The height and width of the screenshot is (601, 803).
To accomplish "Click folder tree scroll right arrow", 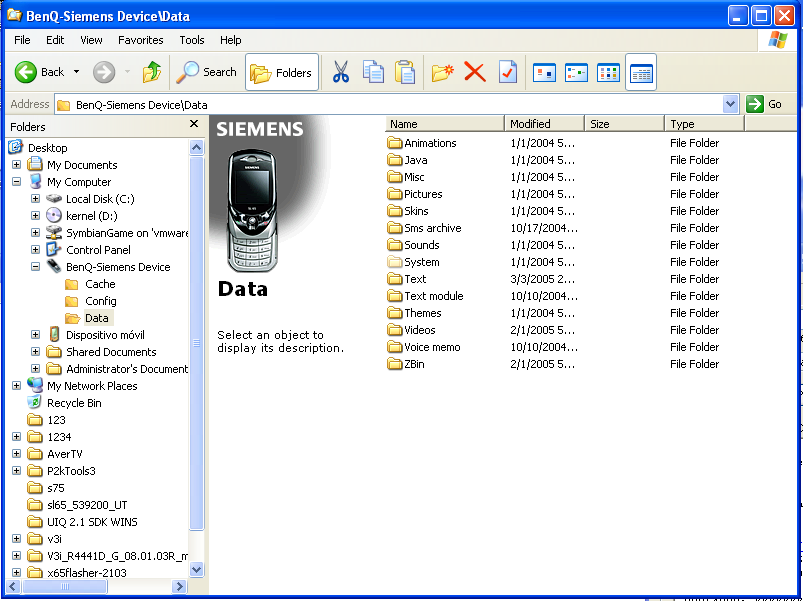I will point(179,586).
